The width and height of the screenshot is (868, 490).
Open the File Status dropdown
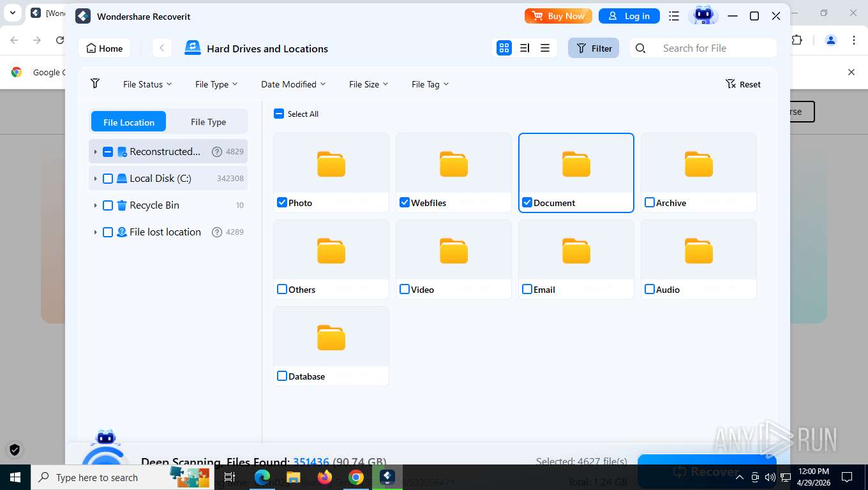[x=147, y=84]
